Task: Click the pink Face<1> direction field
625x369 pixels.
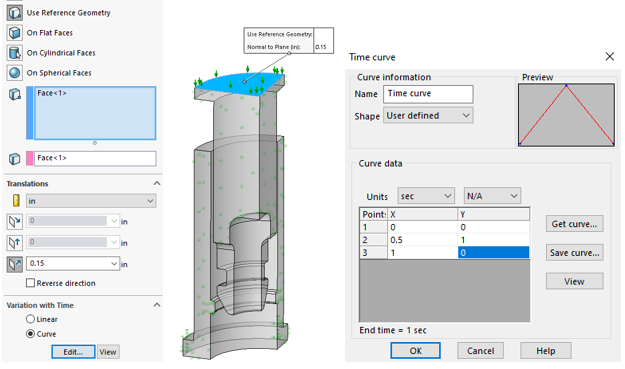Action: 95,159
